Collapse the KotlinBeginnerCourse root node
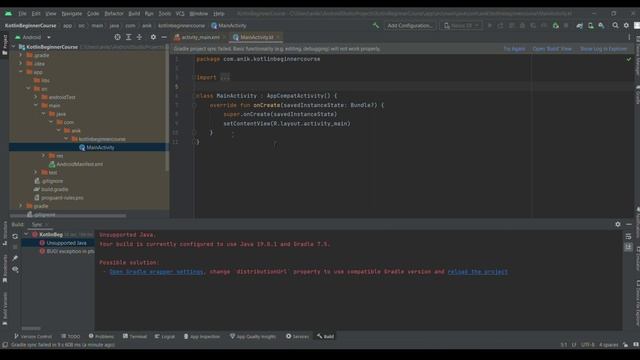 (x=13, y=47)
